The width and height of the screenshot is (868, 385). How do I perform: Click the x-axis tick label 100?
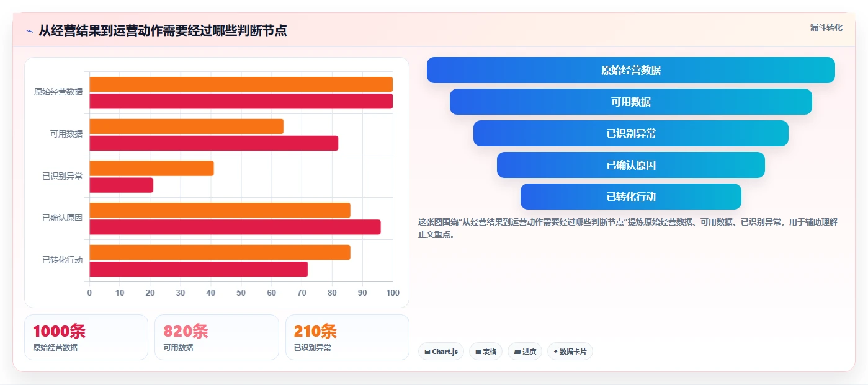point(392,293)
